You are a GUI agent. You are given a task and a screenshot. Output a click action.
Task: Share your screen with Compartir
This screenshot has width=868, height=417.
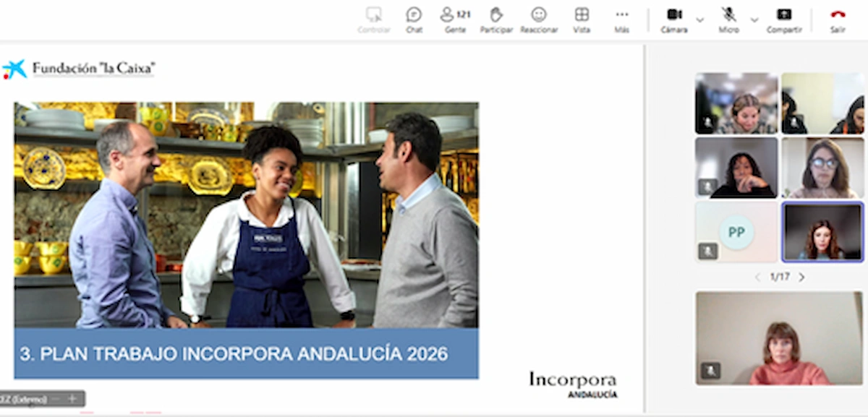784,20
